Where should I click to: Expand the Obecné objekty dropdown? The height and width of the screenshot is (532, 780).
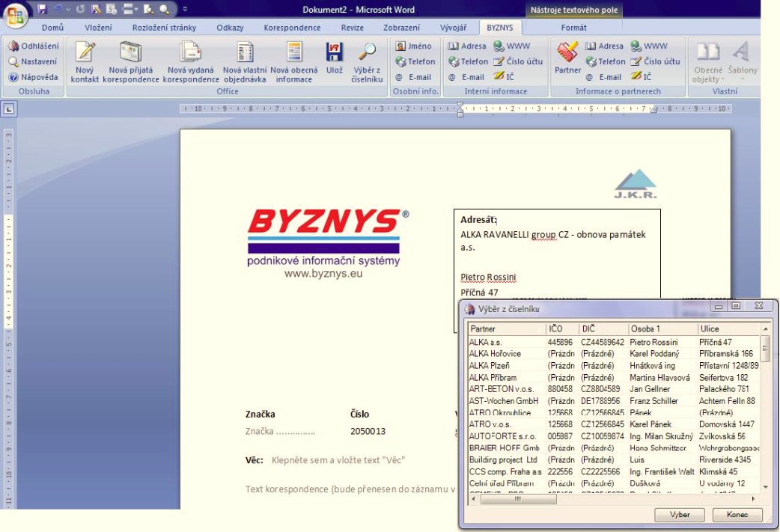point(708,61)
